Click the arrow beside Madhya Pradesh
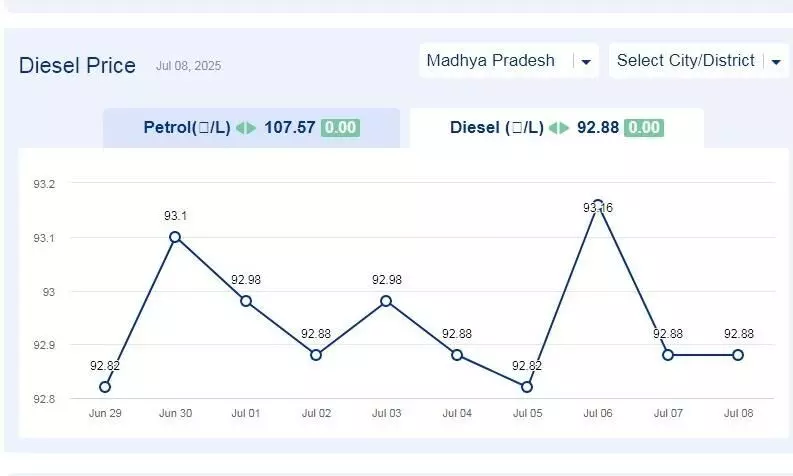Screen dimensions: 793x476 tap(586, 62)
